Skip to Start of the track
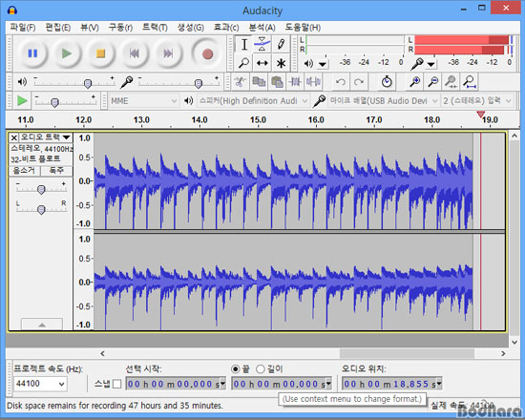Image resolution: width=525 pixels, height=420 pixels. pyautogui.click(x=135, y=53)
